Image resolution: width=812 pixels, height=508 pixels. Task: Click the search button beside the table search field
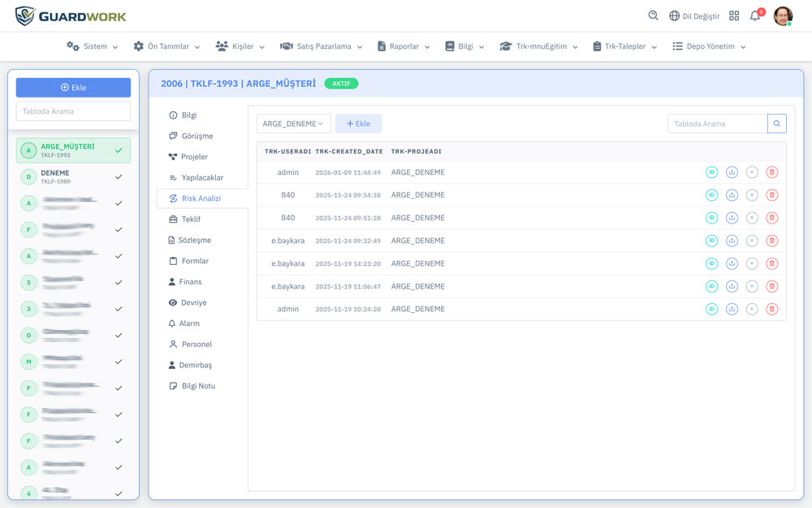click(777, 124)
